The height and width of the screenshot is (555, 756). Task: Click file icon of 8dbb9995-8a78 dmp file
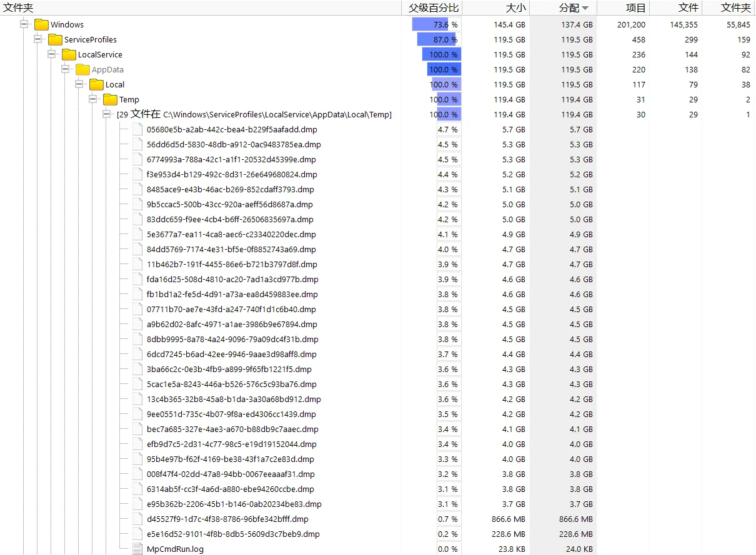[137, 339]
